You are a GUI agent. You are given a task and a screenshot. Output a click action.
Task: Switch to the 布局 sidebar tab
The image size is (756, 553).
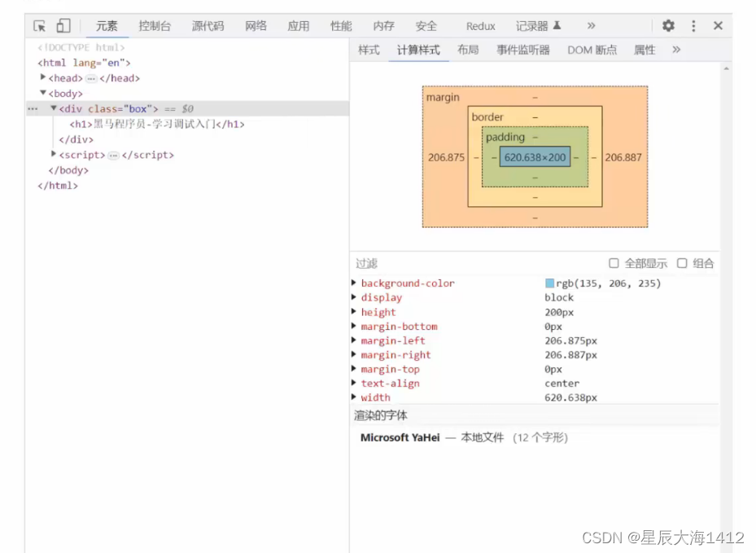coord(468,50)
